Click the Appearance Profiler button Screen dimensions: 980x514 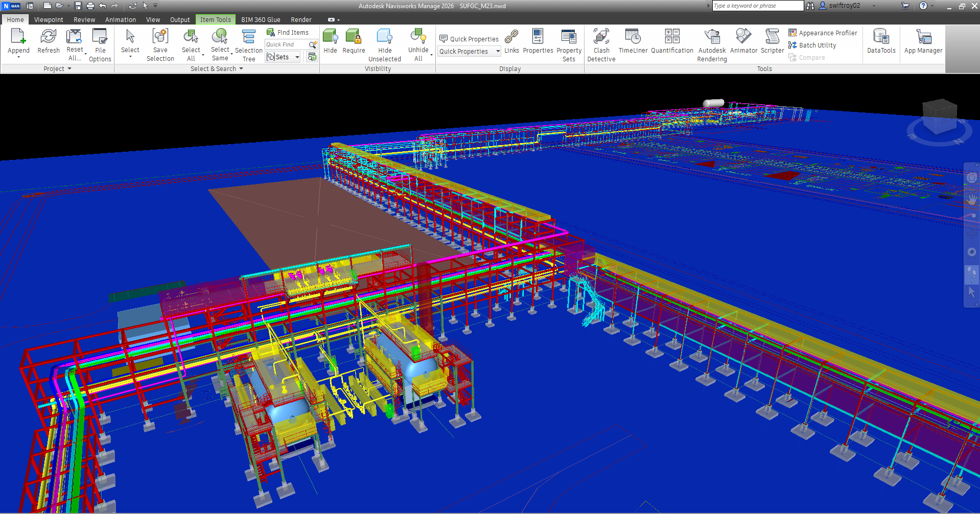click(x=823, y=33)
